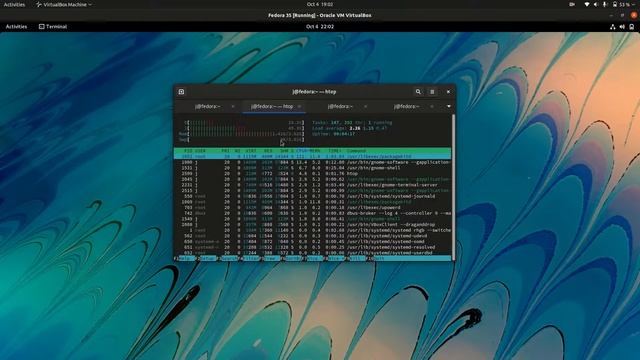Toggle F5 Tree view in htop

click(x=271, y=258)
